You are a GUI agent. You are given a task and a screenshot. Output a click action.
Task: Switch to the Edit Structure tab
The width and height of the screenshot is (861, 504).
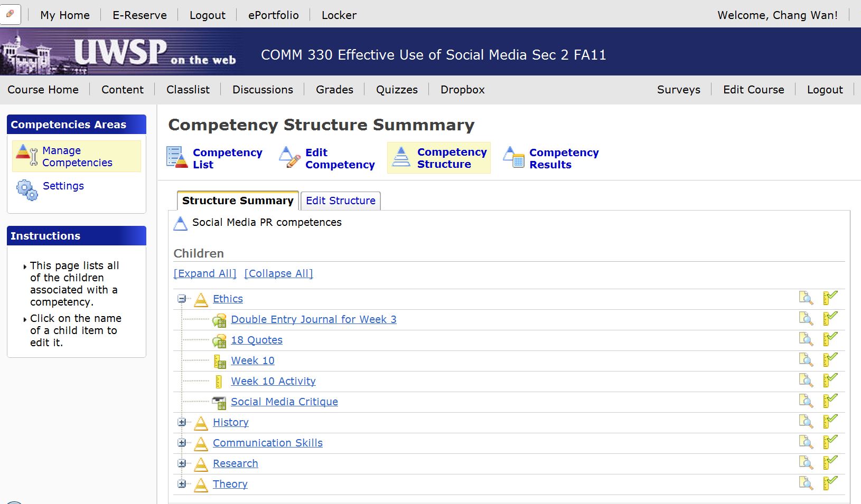tap(340, 201)
